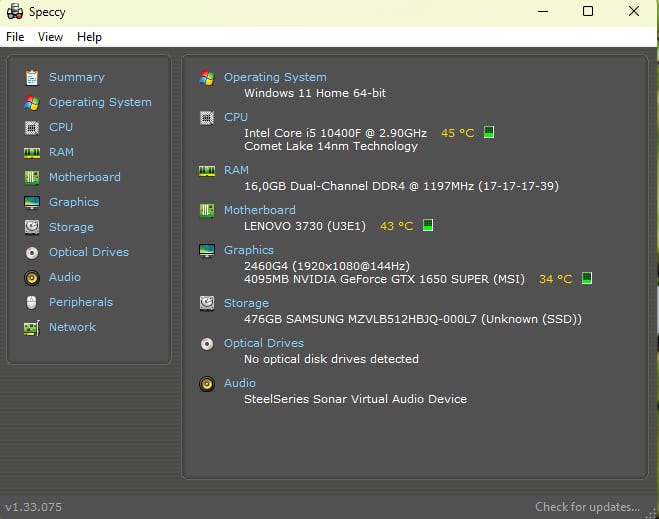The image size is (659, 519).
Task: Show the Storage section label in sidebar
Action: (71, 227)
